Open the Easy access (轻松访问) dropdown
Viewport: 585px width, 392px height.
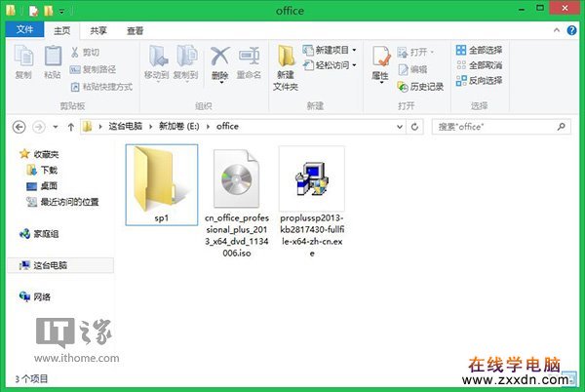coord(330,65)
